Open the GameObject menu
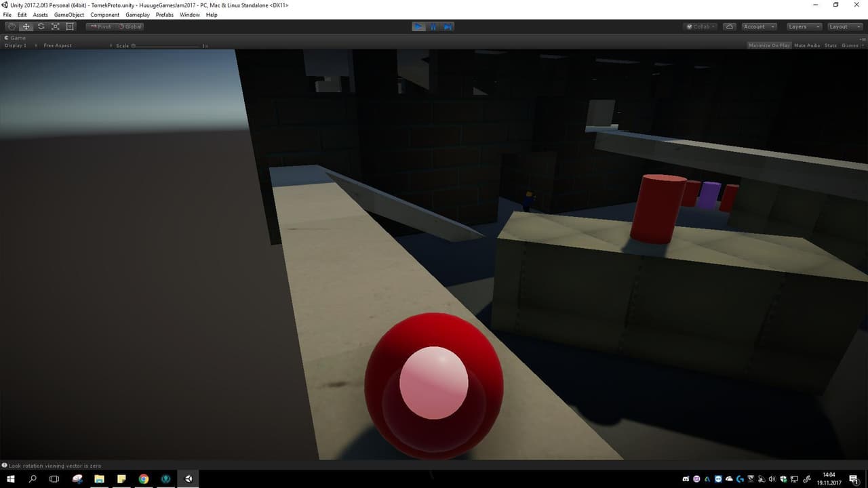This screenshot has height=488, width=868. tap(69, 15)
